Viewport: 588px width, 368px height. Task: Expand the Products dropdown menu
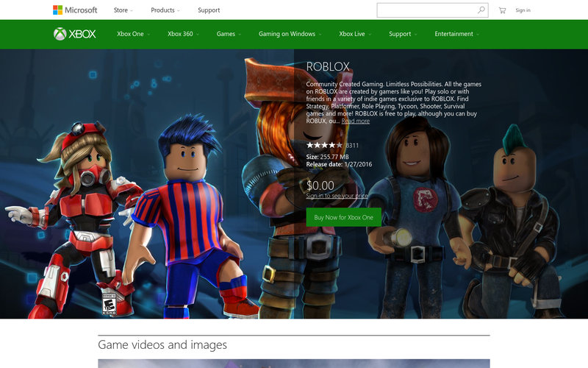165,10
